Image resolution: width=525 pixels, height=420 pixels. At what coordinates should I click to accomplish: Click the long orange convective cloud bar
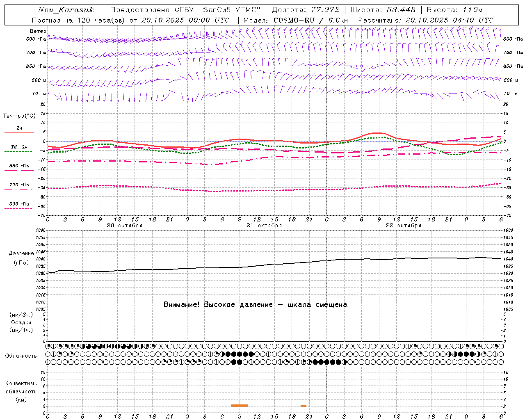pyautogui.click(x=240, y=406)
